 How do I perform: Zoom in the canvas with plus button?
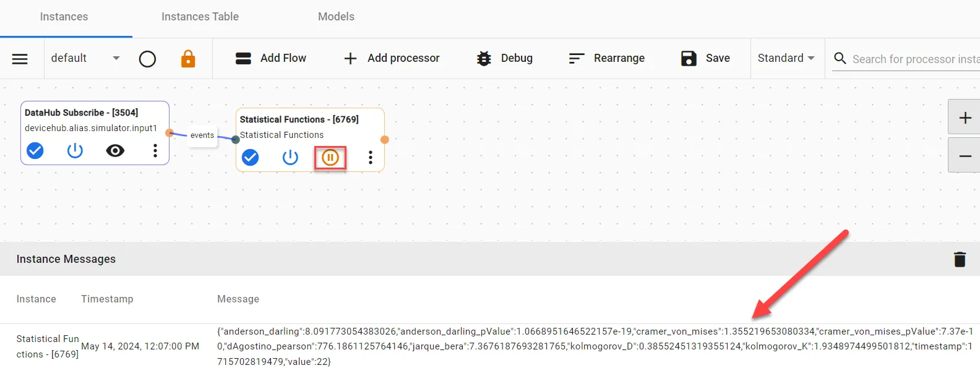[x=965, y=117]
